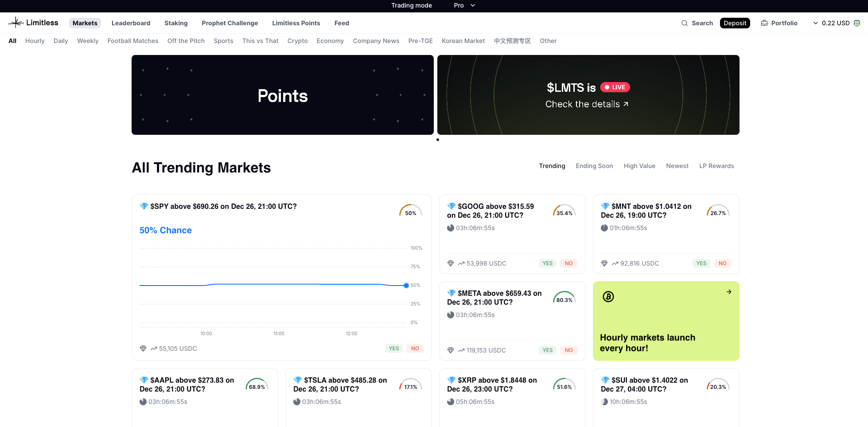
Task: Switch to the Crypto category
Action: coord(297,41)
